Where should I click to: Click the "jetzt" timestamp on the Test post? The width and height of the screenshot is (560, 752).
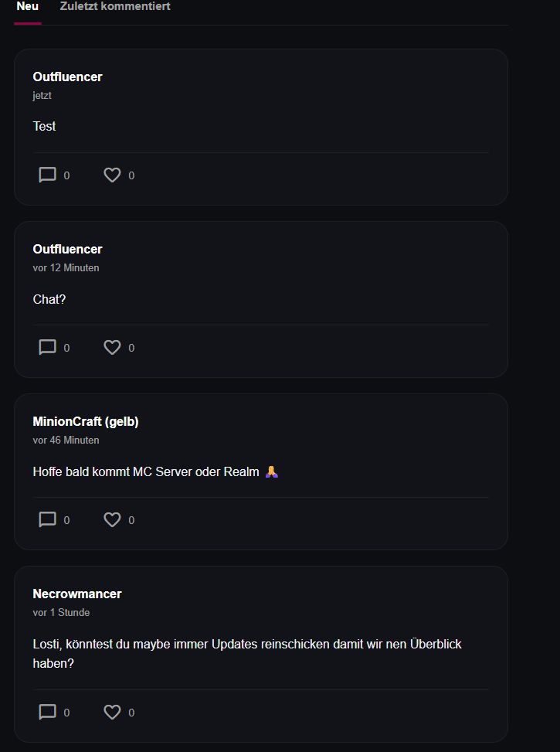click(x=42, y=96)
